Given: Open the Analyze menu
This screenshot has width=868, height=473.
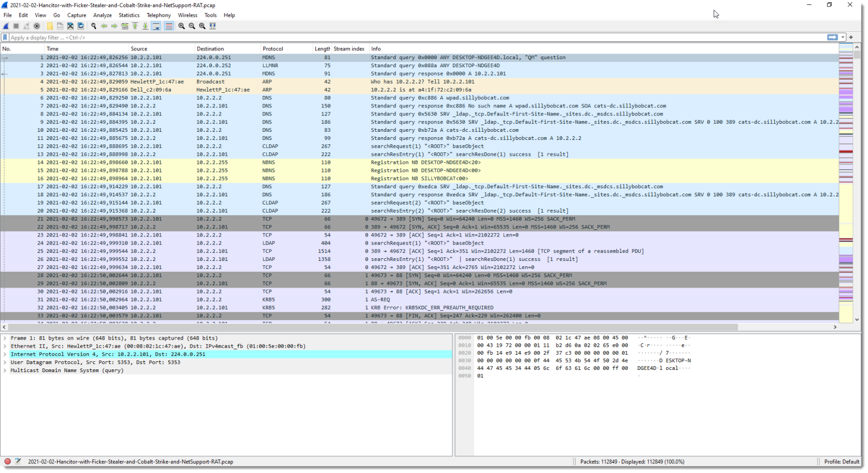Looking at the screenshot, I should [103, 15].
